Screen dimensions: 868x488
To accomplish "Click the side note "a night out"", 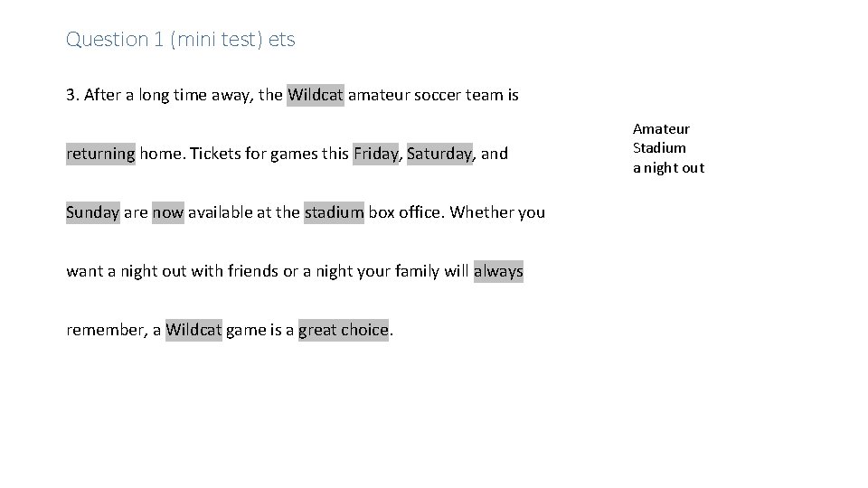I will pos(669,168).
